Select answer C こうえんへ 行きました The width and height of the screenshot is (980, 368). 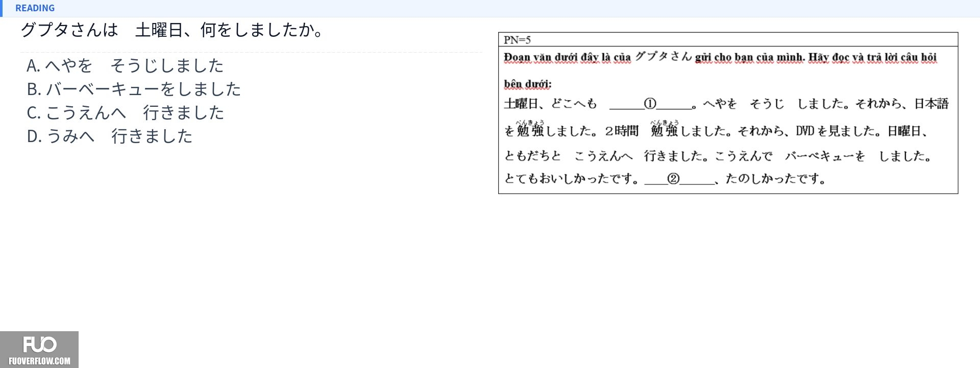[x=126, y=112]
